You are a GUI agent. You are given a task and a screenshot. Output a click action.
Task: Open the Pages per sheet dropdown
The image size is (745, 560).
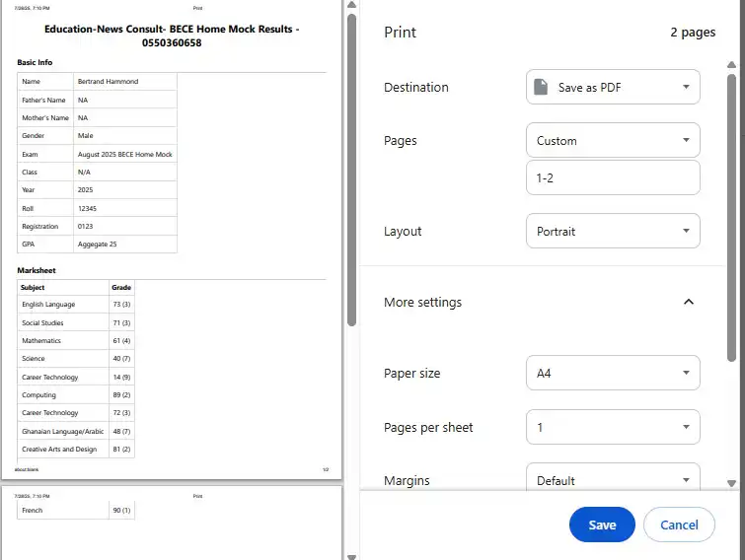(612, 427)
